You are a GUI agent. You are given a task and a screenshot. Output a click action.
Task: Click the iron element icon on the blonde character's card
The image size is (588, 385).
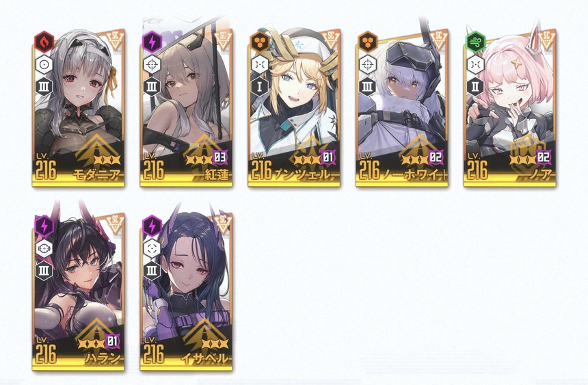click(260, 42)
